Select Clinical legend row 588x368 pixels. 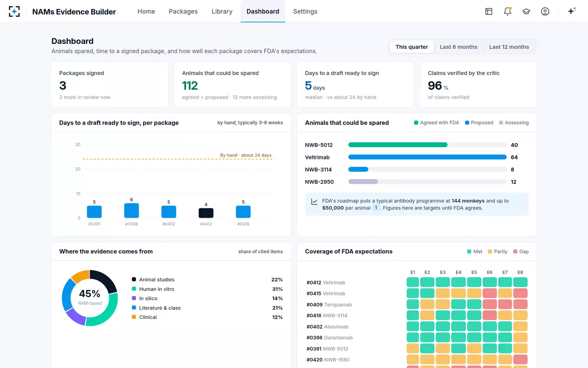[x=207, y=317]
